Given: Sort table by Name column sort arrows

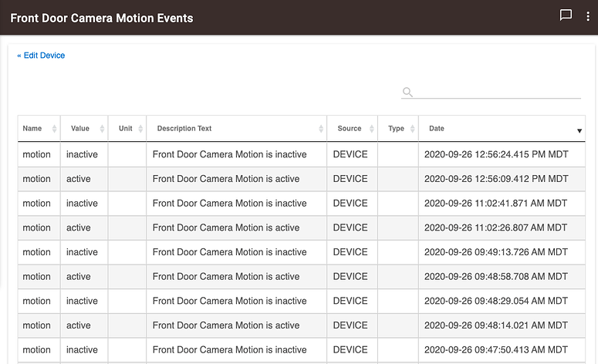Looking at the screenshot, I should click(54, 129).
